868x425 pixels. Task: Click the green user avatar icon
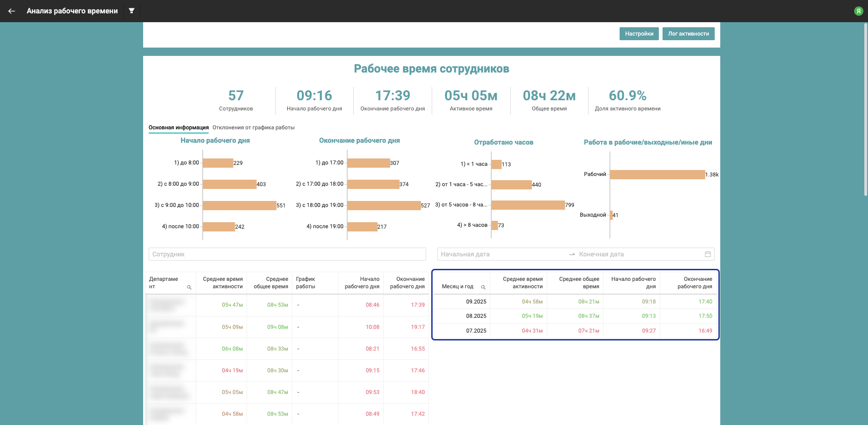858,11
